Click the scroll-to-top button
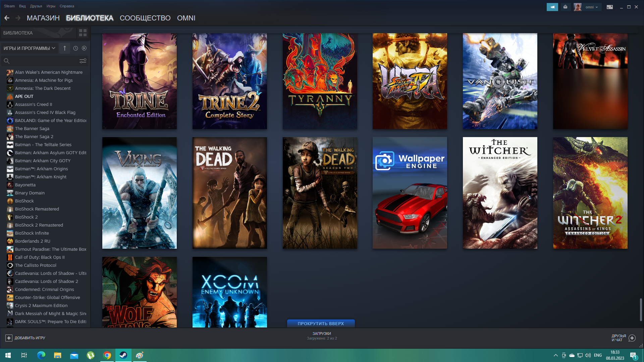The width and height of the screenshot is (644, 362). coord(321,323)
